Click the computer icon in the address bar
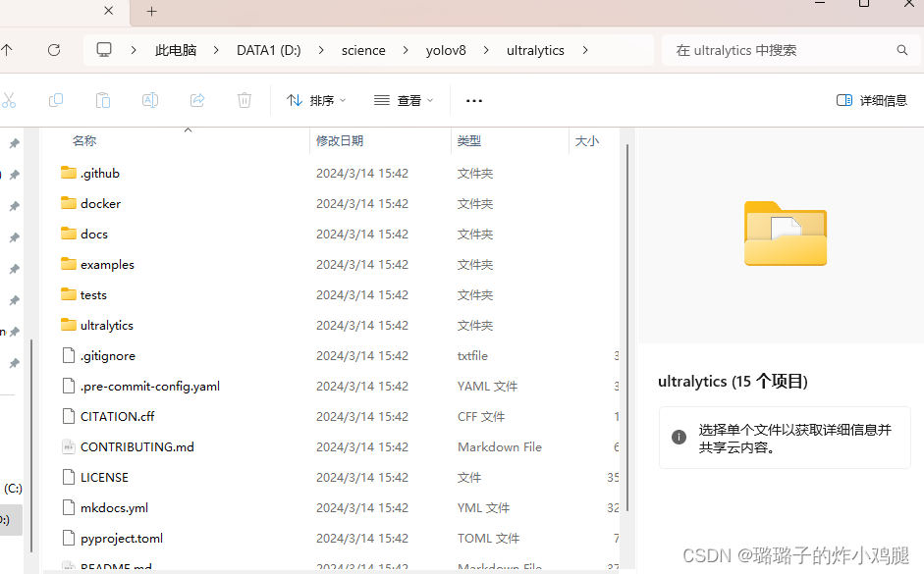The height and width of the screenshot is (574, 924). click(x=104, y=50)
